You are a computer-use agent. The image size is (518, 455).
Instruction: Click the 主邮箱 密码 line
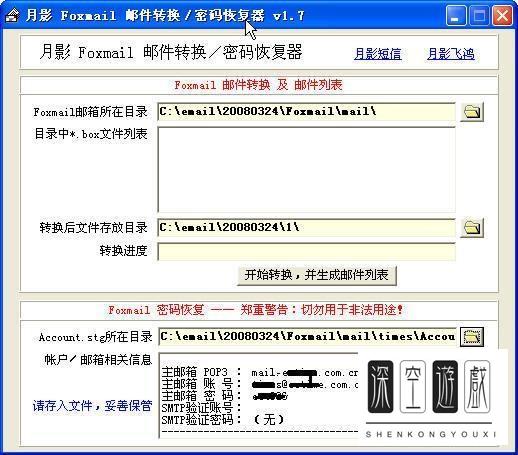(x=224, y=396)
